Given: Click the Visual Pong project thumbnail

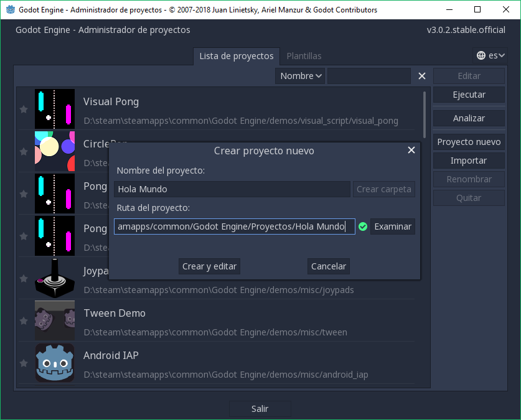Looking at the screenshot, I should click(55, 109).
